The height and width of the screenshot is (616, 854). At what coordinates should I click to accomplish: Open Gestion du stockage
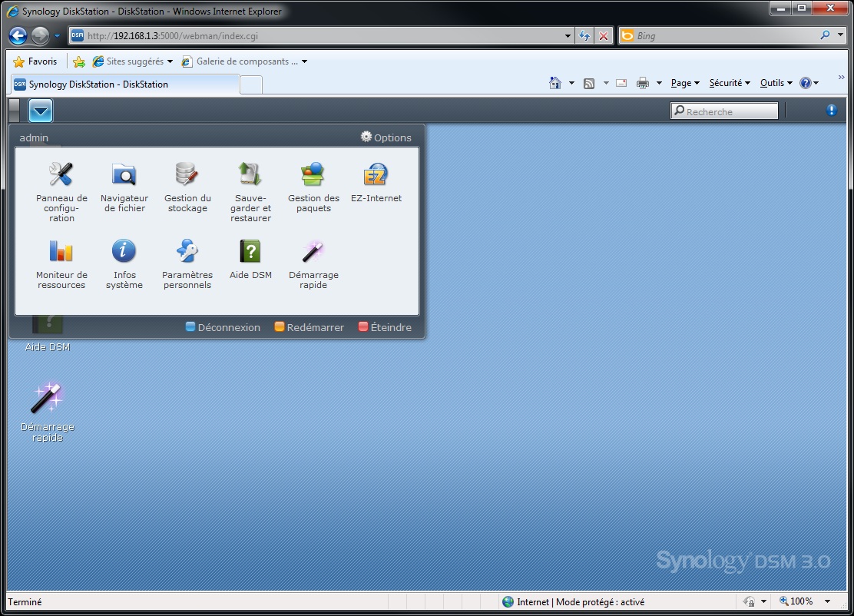point(187,187)
